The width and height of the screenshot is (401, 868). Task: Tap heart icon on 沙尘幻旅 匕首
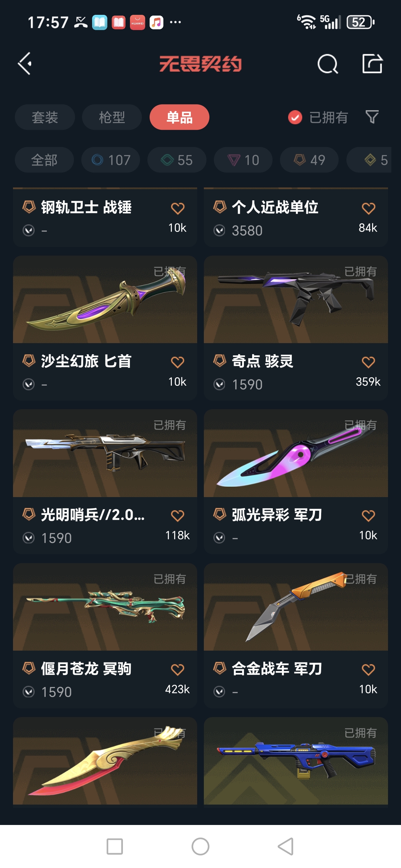tap(177, 362)
